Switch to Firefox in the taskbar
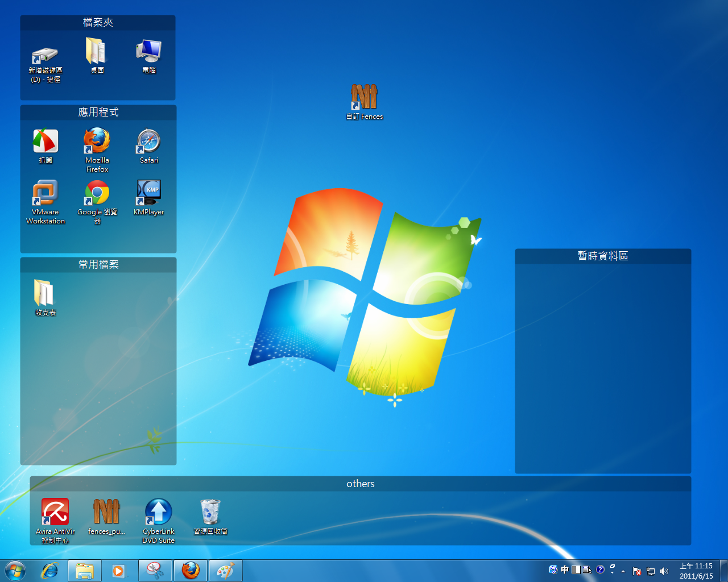 (191, 571)
